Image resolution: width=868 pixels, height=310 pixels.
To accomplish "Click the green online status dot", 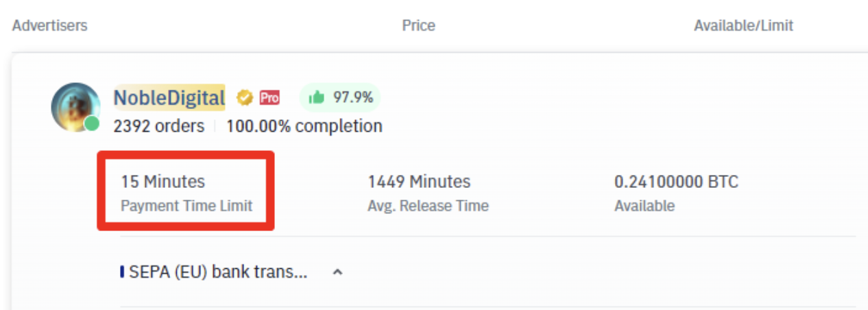I will click(x=92, y=124).
